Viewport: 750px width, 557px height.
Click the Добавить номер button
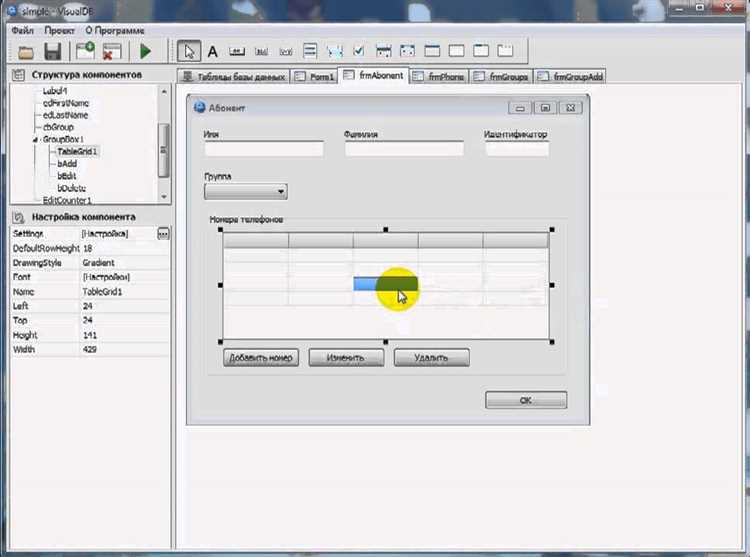point(261,358)
